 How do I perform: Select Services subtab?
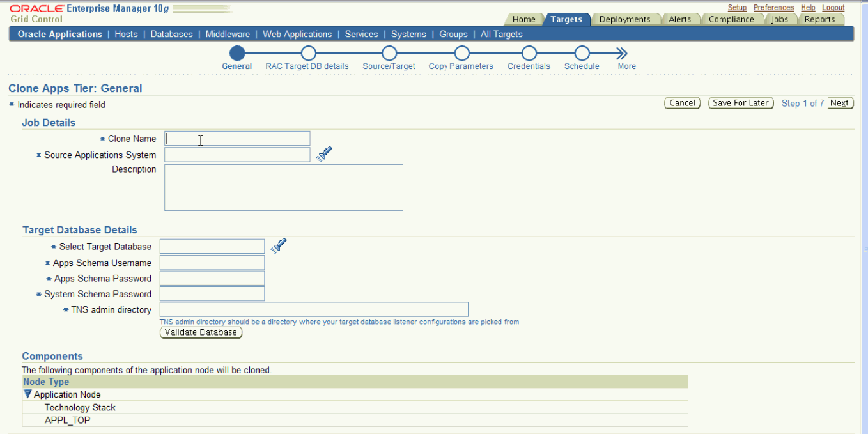tap(361, 34)
